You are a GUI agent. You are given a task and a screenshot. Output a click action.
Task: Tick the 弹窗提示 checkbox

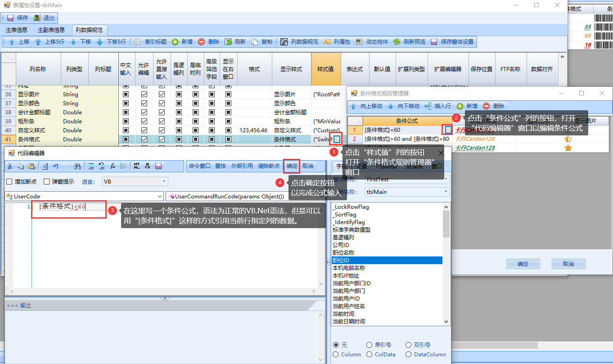coord(46,182)
